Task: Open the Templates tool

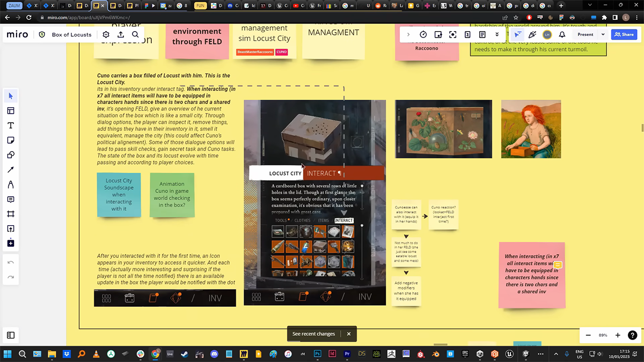Action: pos(11,111)
